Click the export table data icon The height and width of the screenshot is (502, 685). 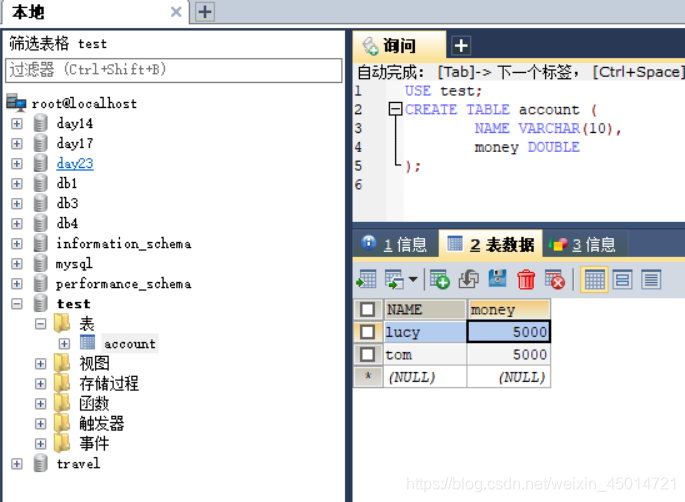pyautogui.click(x=366, y=280)
